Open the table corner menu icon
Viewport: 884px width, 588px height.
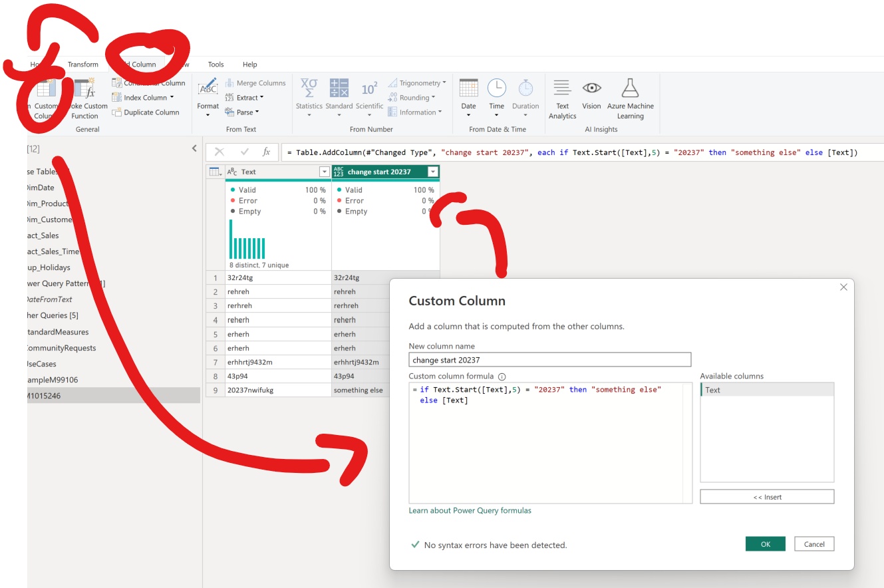pyautogui.click(x=216, y=172)
